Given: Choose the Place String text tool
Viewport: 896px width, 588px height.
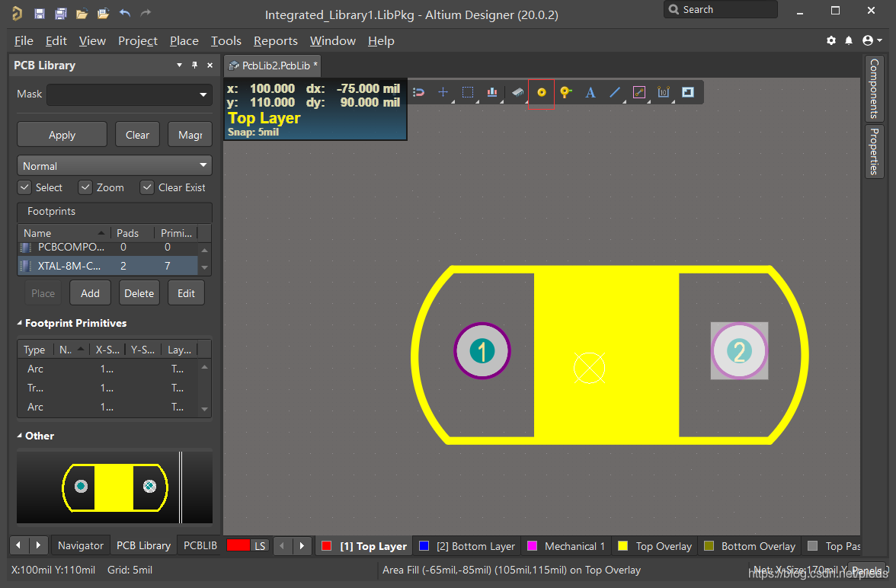Looking at the screenshot, I should coord(590,92).
